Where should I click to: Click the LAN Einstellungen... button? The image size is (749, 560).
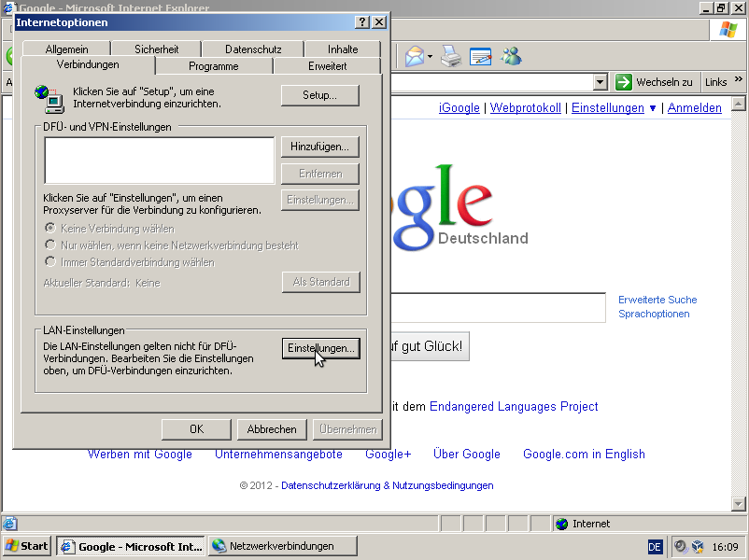tap(320, 348)
